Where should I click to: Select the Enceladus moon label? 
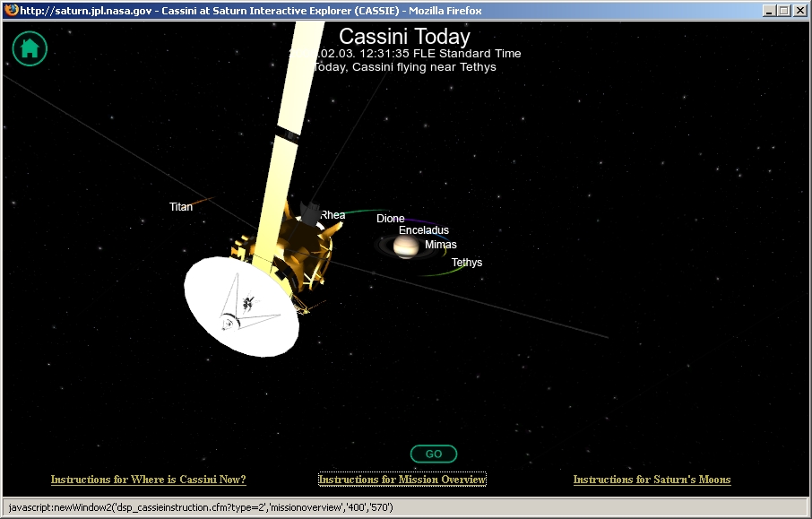424,230
